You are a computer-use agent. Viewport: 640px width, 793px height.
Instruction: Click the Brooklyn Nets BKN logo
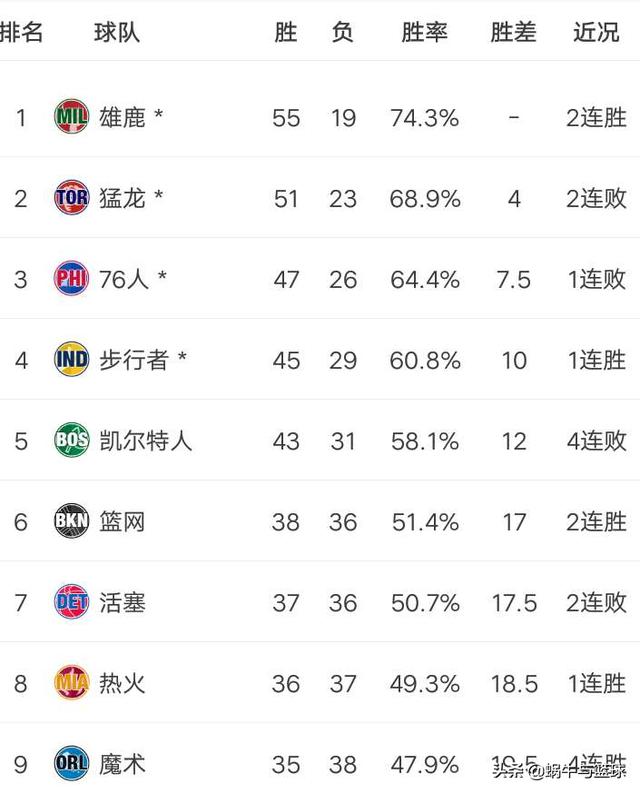71,521
